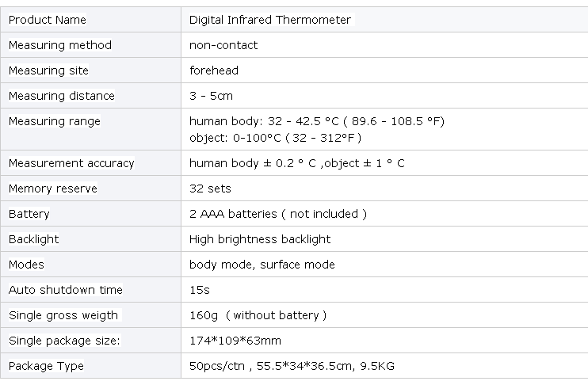Click the Measuring range label
This screenshot has height=381, width=588.
point(55,121)
